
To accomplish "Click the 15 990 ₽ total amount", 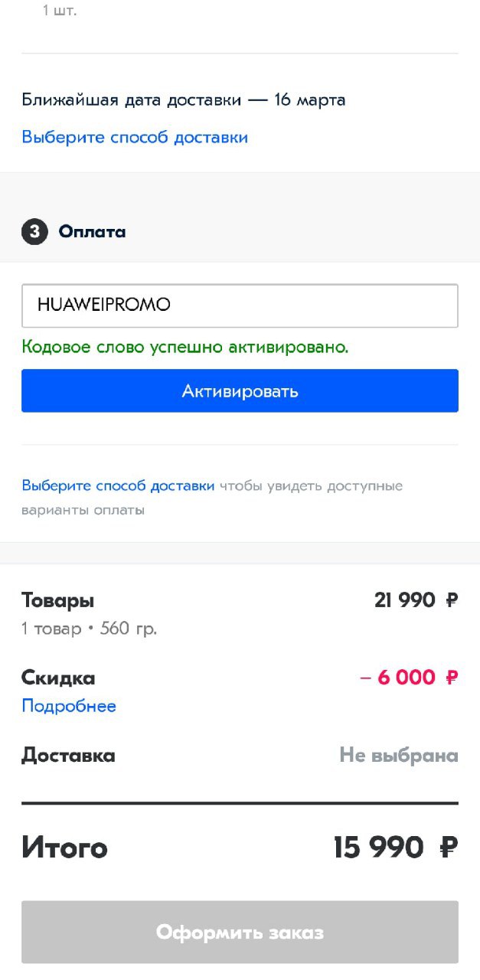I will (x=395, y=848).
